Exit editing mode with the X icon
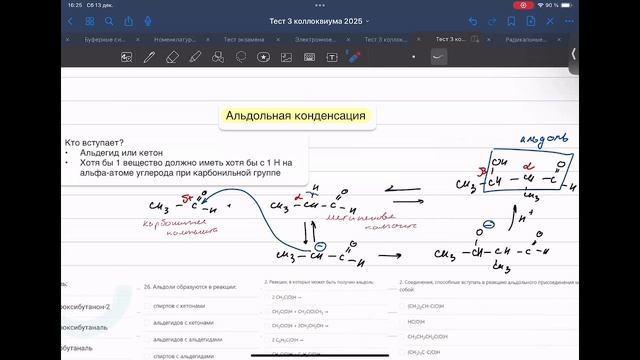This screenshot has height=360, width=640. point(550,21)
